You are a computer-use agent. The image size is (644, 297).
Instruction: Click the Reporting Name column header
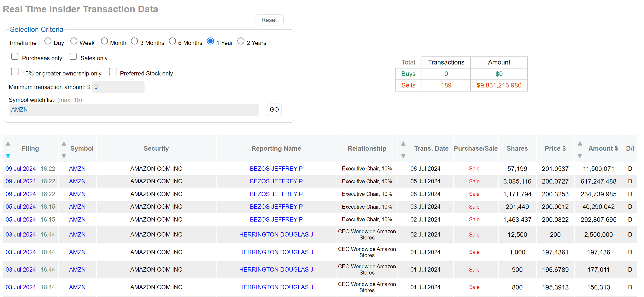pyautogui.click(x=276, y=149)
